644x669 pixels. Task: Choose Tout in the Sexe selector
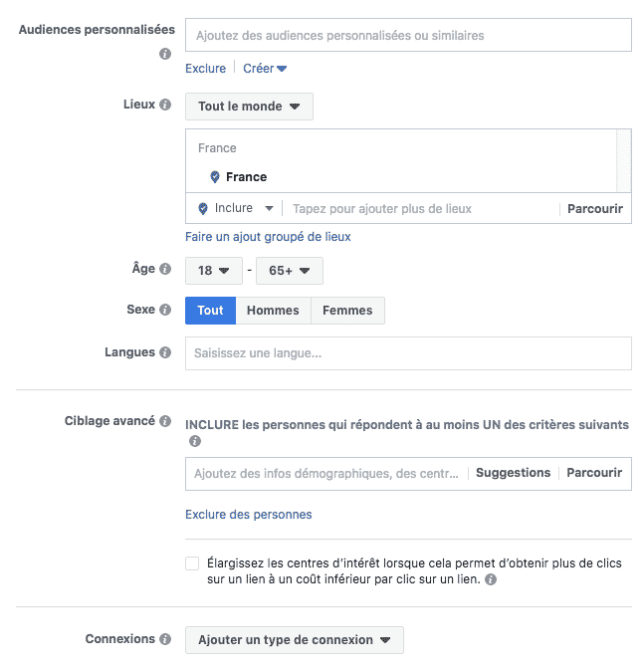click(x=210, y=311)
